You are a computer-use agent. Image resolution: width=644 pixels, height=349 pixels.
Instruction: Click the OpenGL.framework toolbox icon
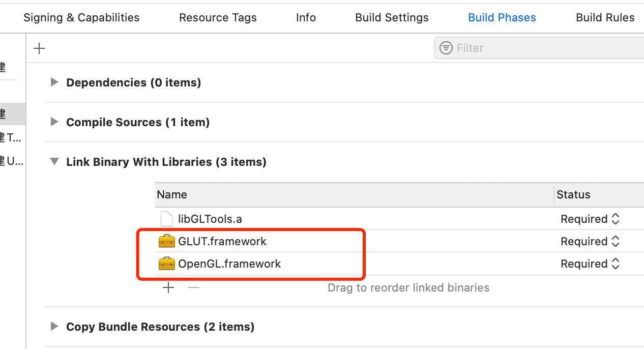tap(167, 264)
